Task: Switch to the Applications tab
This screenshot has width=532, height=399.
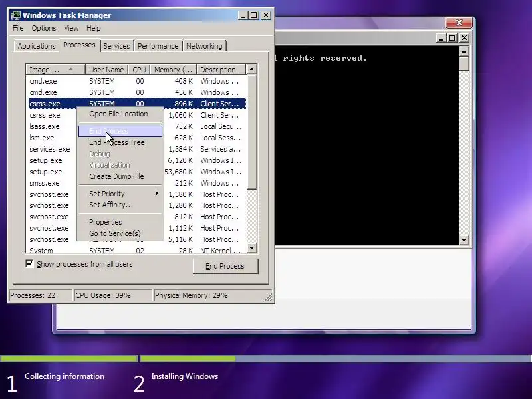Action: tap(37, 46)
